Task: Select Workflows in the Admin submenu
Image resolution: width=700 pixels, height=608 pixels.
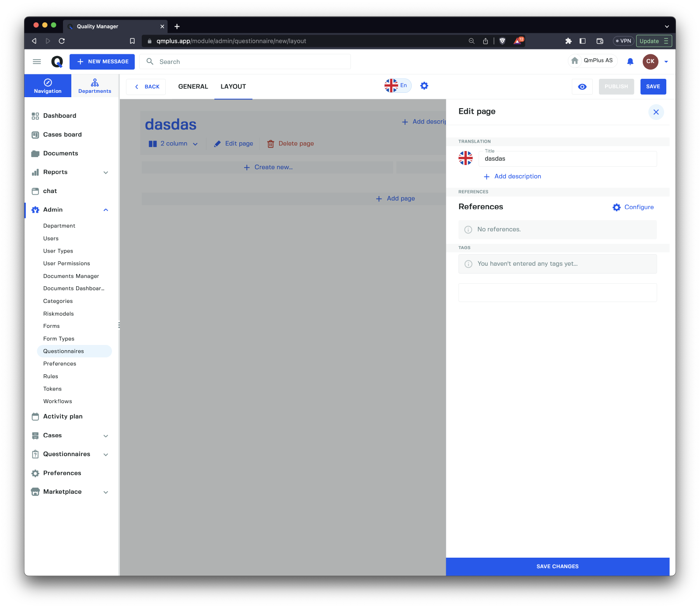Action: pyautogui.click(x=57, y=401)
